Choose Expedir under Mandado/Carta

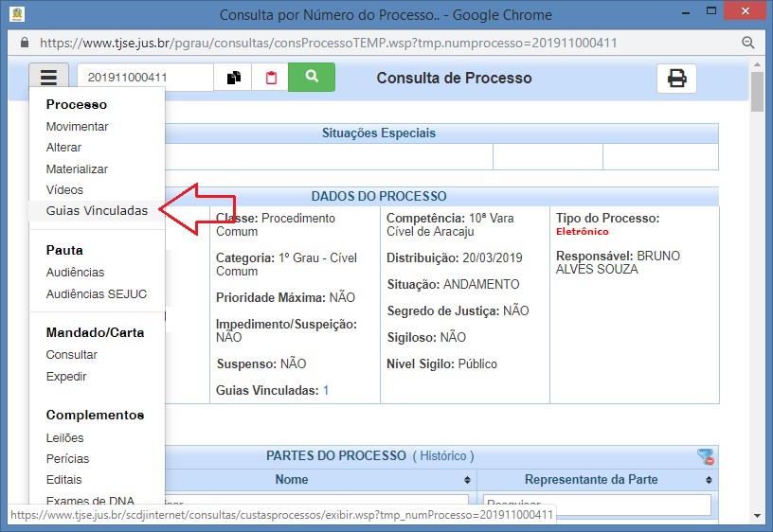pyautogui.click(x=66, y=376)
